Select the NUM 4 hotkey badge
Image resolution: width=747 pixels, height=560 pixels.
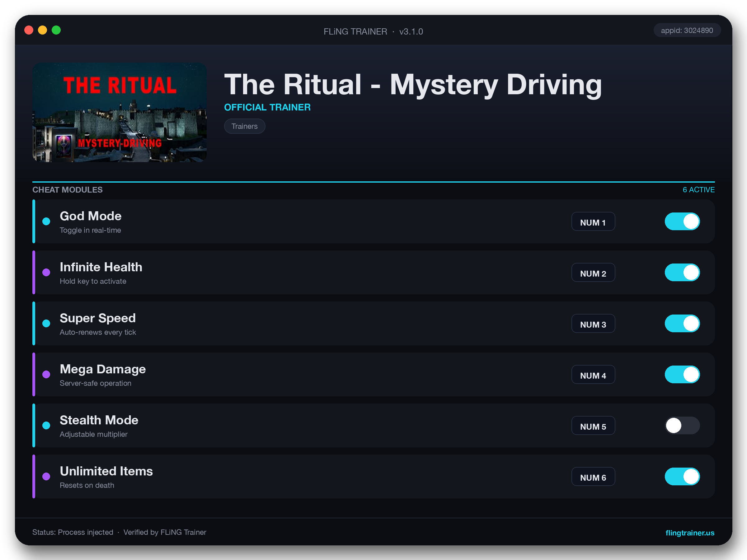point(593,374)
